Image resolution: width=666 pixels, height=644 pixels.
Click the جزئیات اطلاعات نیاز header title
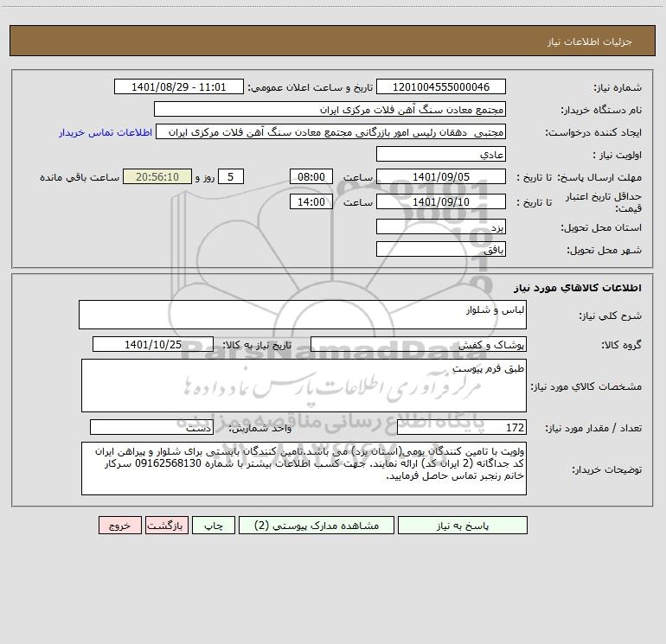coord(590,41)
